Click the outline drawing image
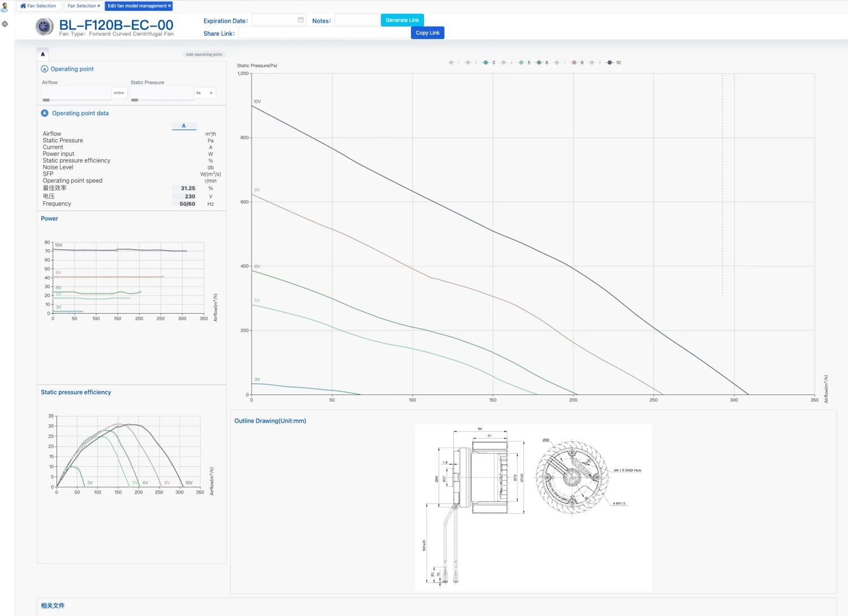 533,507
